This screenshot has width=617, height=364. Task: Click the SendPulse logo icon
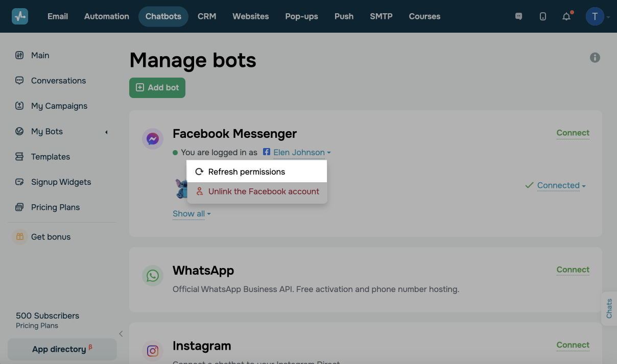pyautogui.click(x=20, y=16)
